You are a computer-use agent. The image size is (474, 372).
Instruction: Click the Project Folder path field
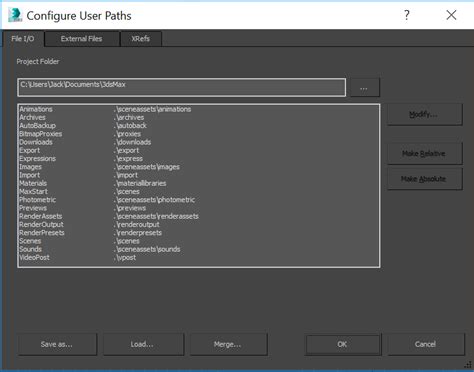[182, 87]
